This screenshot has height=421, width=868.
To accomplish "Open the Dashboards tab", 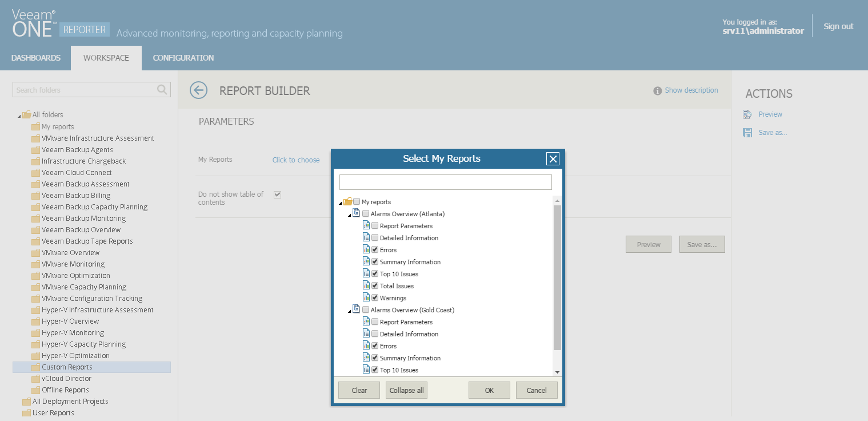I will click(x=35, y=58).
